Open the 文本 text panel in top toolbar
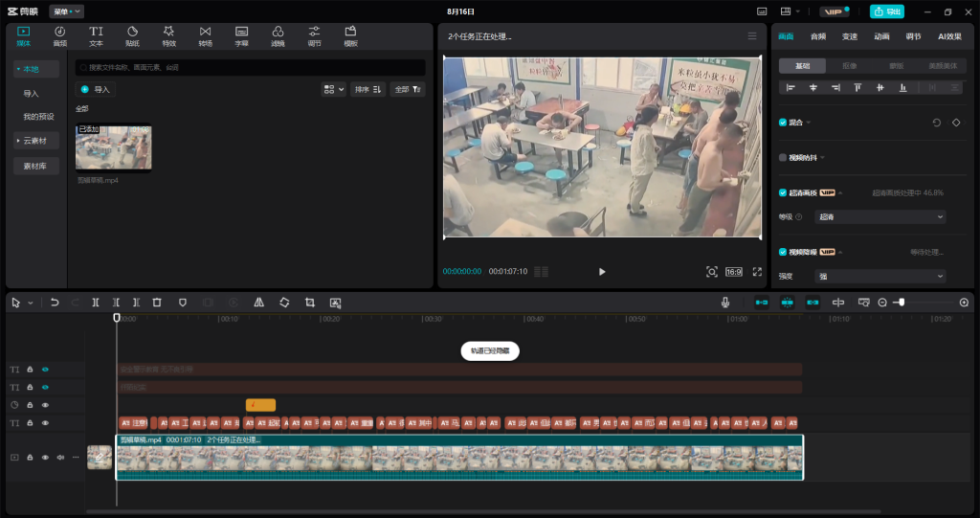The height and width of the screenshot is (518, 980). click(97, 36)
